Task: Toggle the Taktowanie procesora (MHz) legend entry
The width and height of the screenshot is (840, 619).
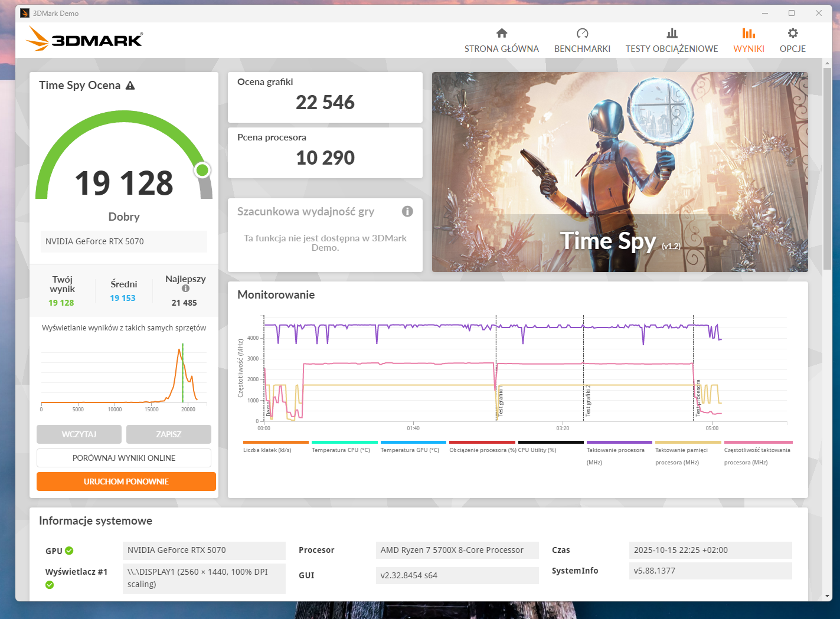Action: pyautogui.click(x=619, y=453)
